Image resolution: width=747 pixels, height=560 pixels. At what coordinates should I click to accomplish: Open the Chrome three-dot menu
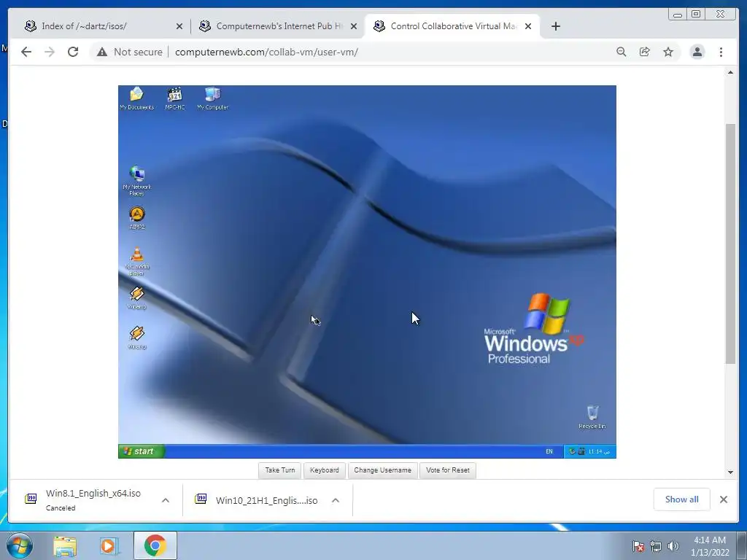pos(721,52)
